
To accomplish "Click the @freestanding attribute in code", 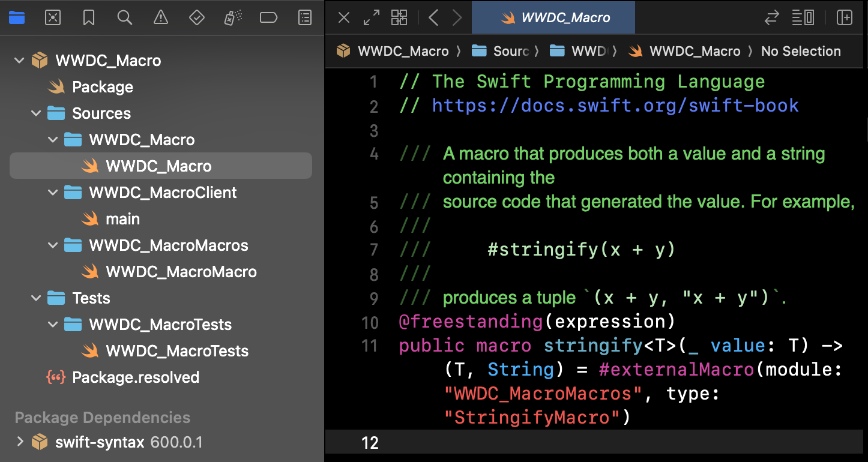I will [x=471, y=322].
